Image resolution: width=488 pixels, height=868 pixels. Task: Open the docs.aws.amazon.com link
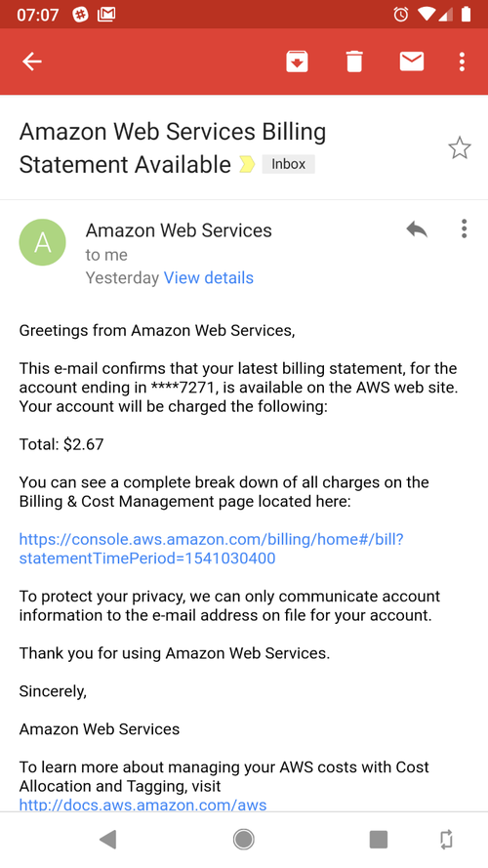(x=142, y=805)
